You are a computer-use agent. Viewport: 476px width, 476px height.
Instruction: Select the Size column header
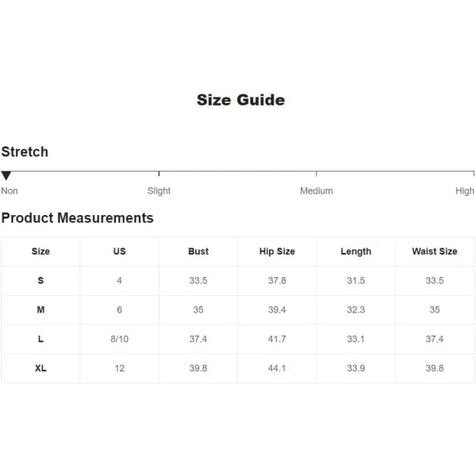pos(40,251)
